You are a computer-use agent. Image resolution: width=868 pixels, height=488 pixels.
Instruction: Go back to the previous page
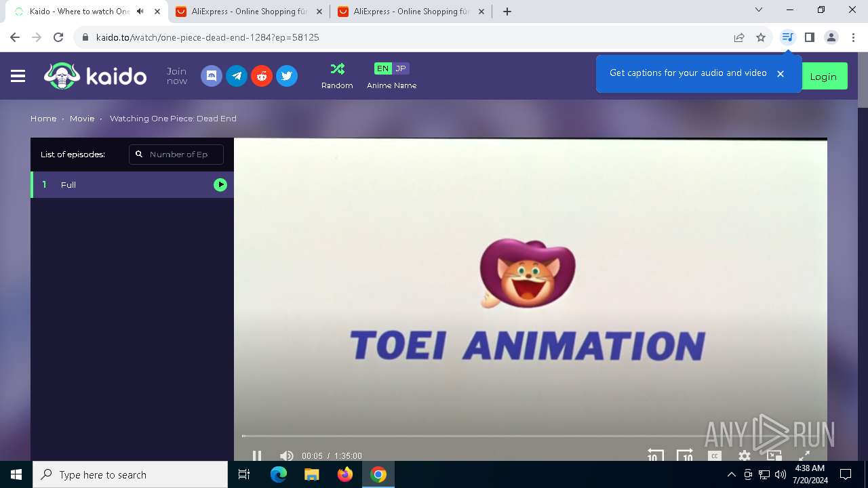click(15, 37)
